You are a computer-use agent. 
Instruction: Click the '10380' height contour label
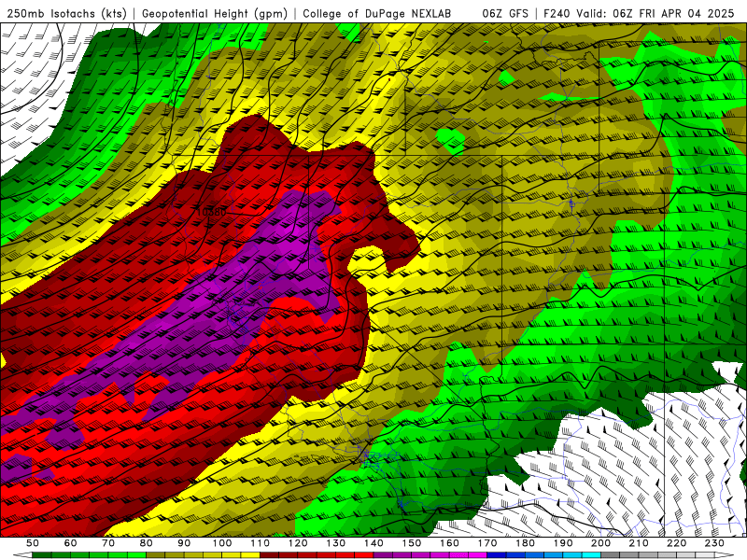(211, 213)
